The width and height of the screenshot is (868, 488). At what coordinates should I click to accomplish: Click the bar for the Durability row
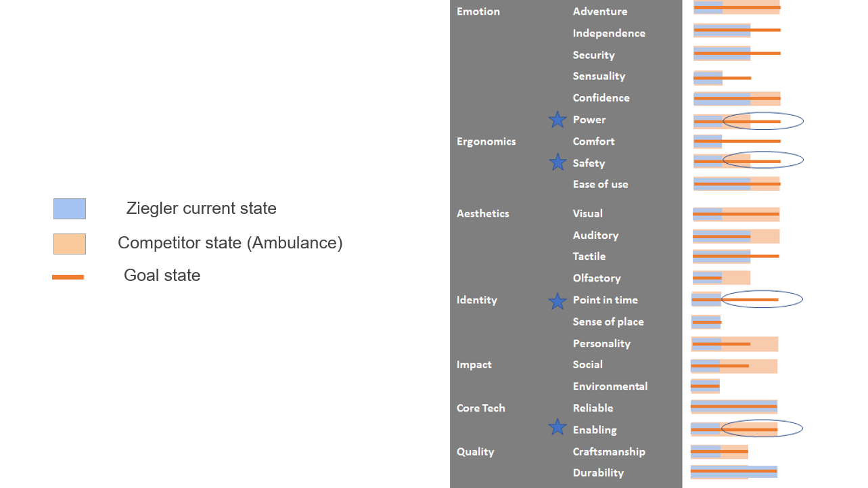click(x=733, y=471)
